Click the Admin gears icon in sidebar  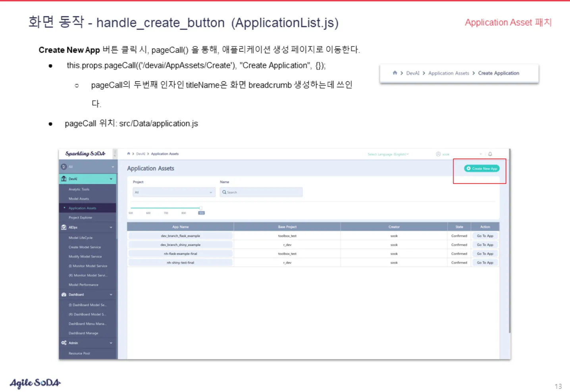pos(64,343)
